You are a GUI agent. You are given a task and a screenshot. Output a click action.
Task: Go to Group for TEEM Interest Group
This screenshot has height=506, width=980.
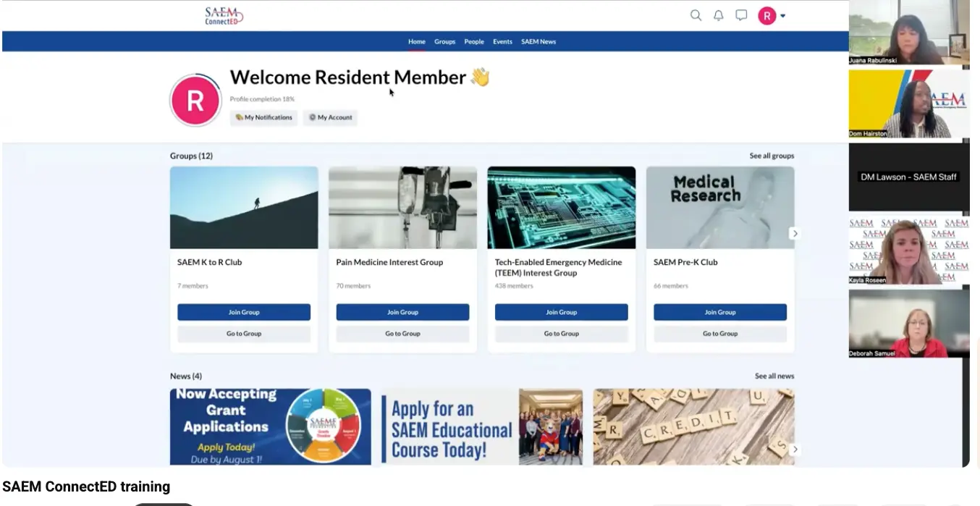562,334
